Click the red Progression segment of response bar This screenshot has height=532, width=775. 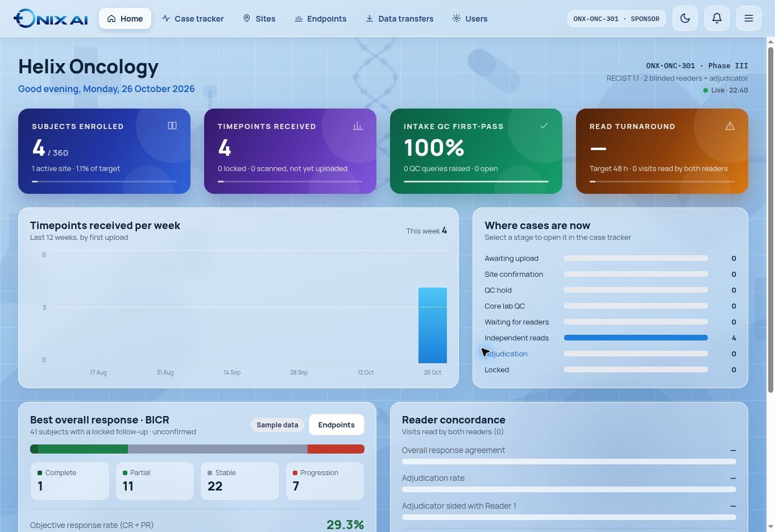pyautogui.click(x=336, y=449)
